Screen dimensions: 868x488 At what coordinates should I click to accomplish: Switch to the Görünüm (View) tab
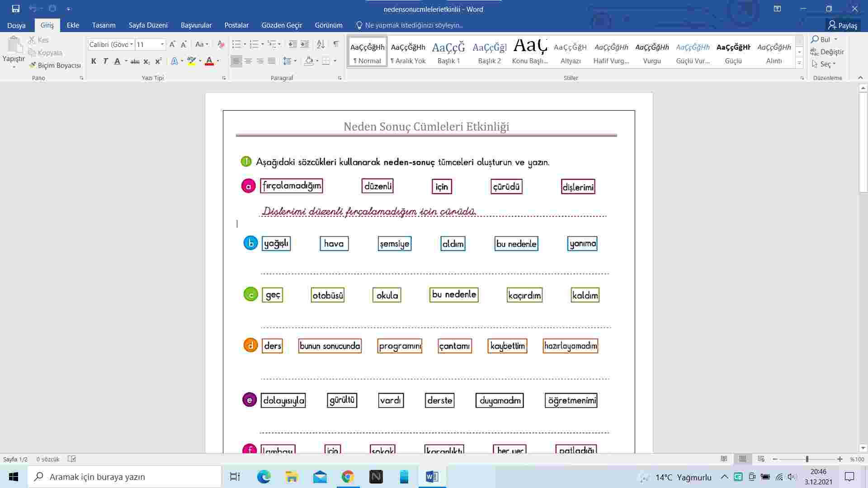click(x=329, y=25)
